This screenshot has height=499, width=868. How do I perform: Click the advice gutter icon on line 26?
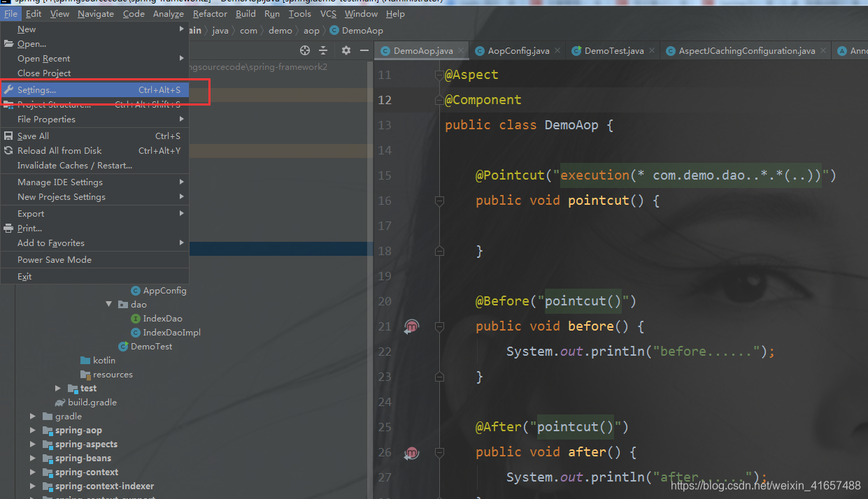coord(412,452)
